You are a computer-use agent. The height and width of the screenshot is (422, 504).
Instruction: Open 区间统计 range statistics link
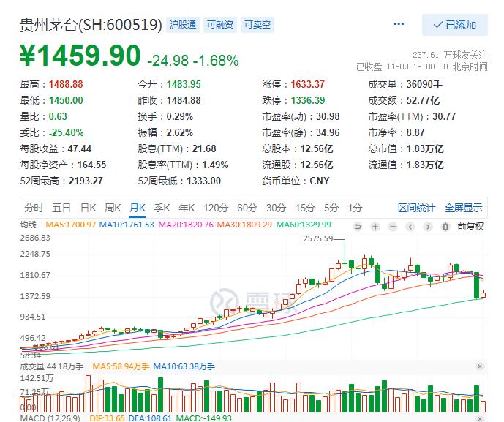(416, 208)
